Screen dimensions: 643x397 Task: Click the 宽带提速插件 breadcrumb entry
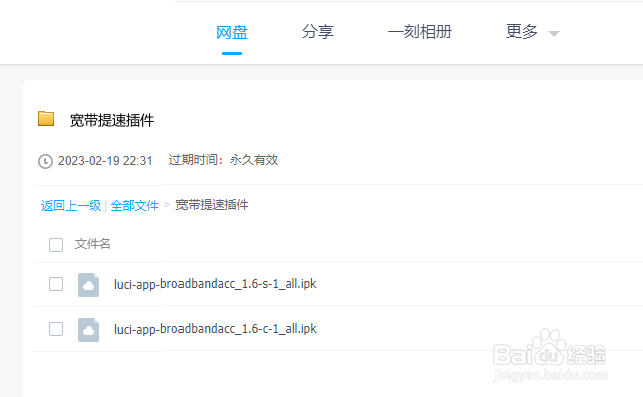click(x=212, y=205)
